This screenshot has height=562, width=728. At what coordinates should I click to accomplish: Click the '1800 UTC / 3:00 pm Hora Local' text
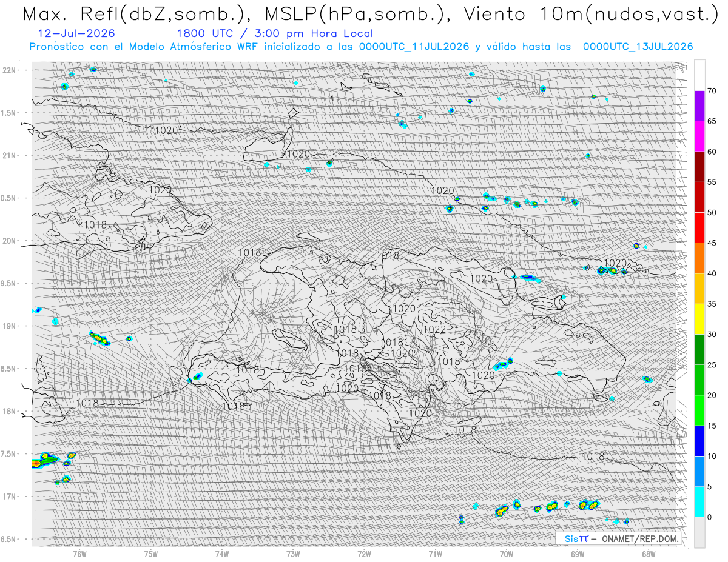point(275,33)
